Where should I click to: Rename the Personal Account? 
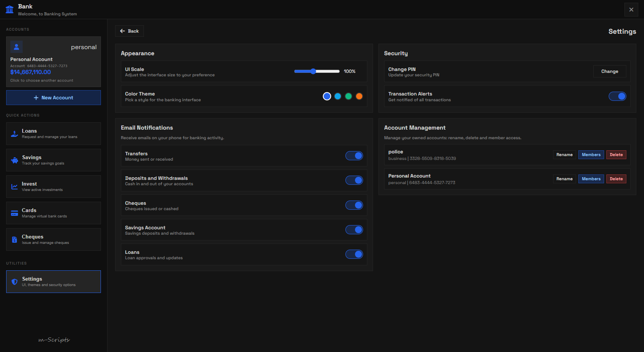[564, 179]
